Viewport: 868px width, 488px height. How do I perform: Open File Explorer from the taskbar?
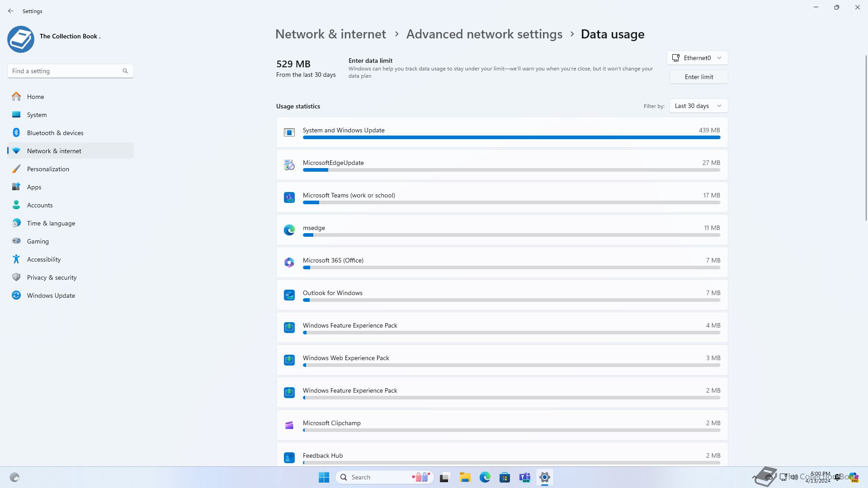(465, 477)
